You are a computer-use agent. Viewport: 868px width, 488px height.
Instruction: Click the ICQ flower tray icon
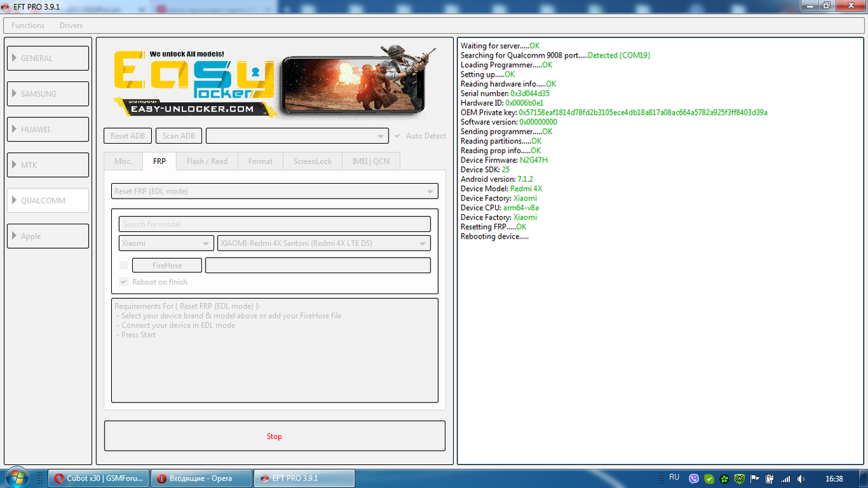pyautogui.click(x=724, y=479)
